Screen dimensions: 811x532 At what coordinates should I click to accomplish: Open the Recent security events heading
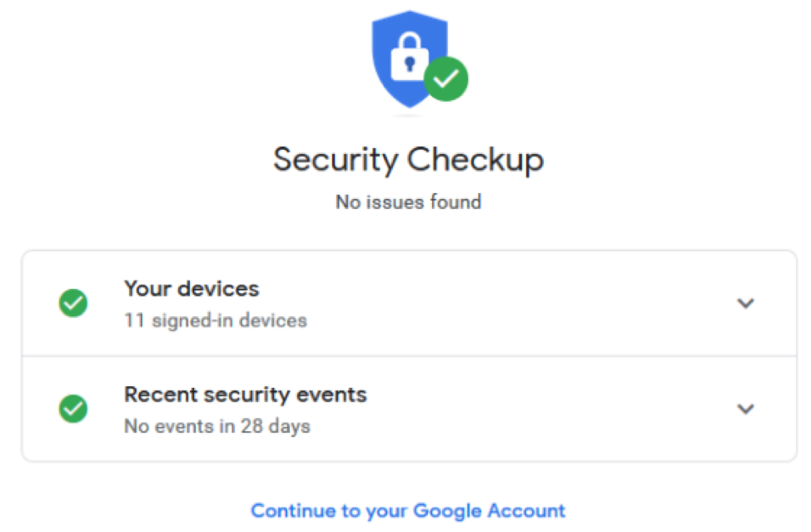click(245, 395)
